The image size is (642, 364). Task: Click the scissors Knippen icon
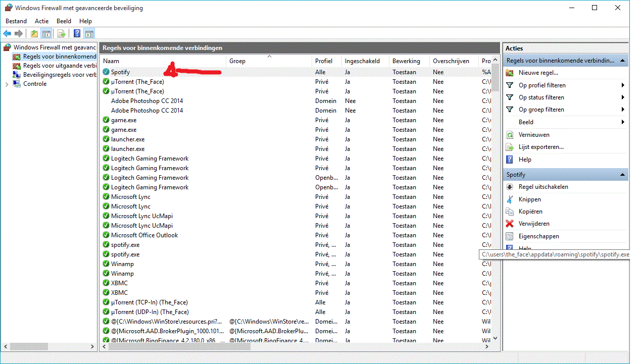tap(510, 199)
